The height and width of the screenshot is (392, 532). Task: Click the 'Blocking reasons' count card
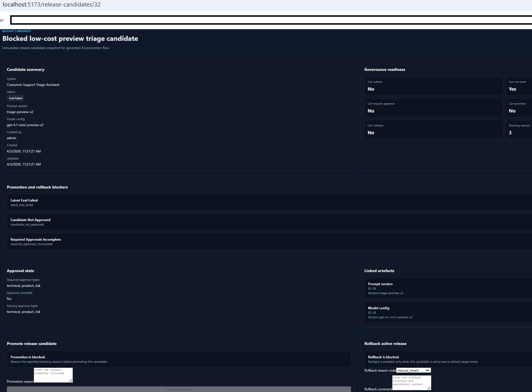[519, 130]
